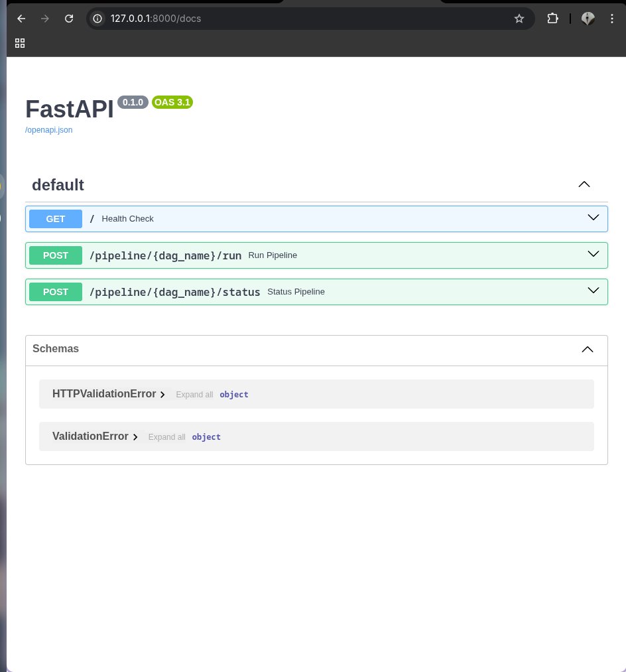Screen dimensions: 626x672
Task: Open the browser profile avatar
Action: 588,19
